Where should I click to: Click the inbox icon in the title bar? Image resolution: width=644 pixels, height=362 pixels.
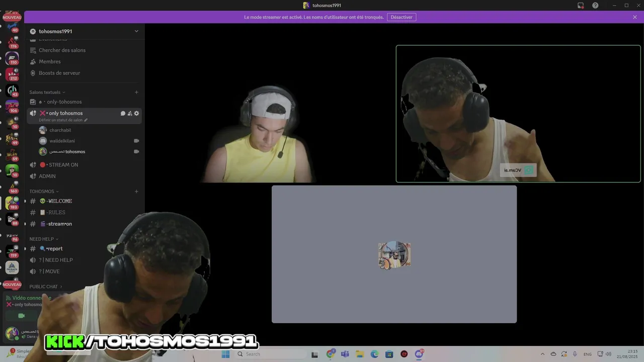pyautogui.click(x=581, y=6)
